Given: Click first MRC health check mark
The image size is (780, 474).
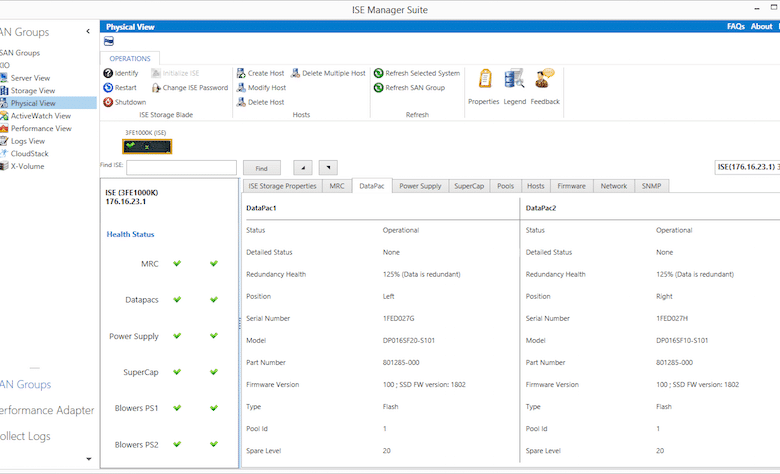Looking at the screenshot, I should (177, 263).
